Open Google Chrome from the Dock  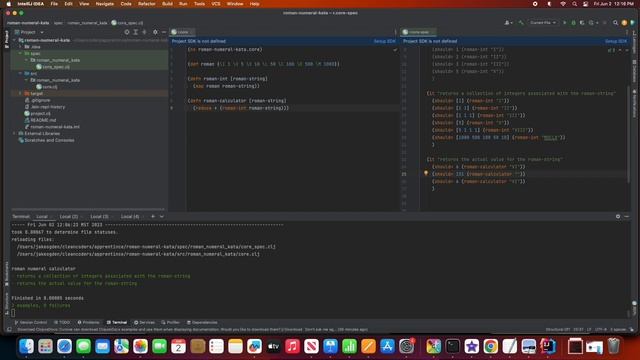[x=491, y=347]
